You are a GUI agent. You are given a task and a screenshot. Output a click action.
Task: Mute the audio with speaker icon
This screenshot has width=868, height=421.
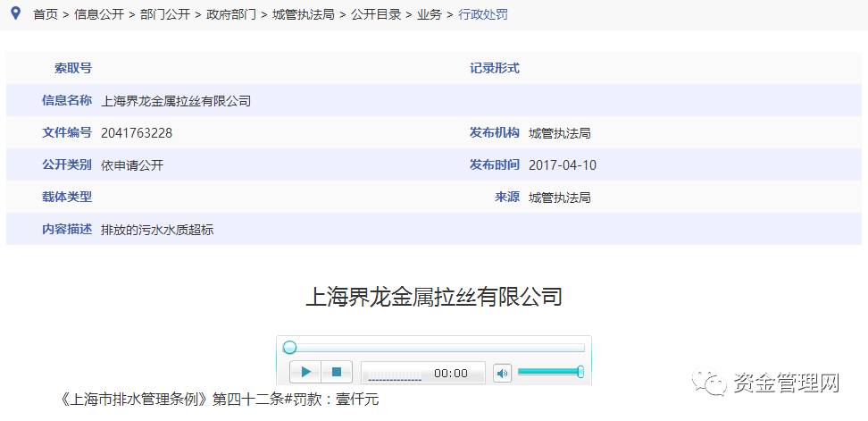coord(502,373)
